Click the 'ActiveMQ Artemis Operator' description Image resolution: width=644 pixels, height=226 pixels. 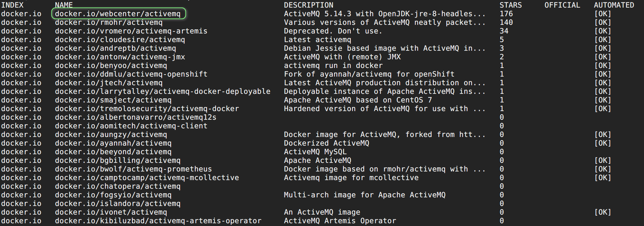pyautogui.click(x=340, y=221)
